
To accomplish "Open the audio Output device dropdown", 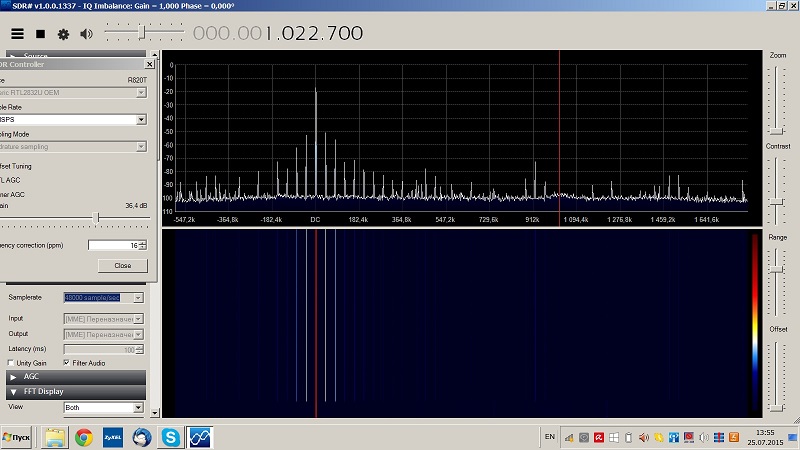I will point(138,335).
